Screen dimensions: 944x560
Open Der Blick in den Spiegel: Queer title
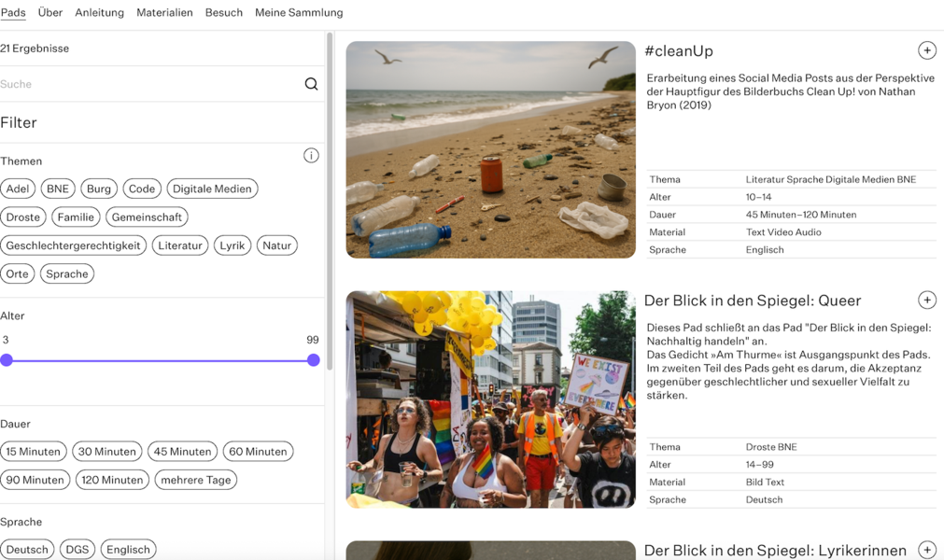753,301
